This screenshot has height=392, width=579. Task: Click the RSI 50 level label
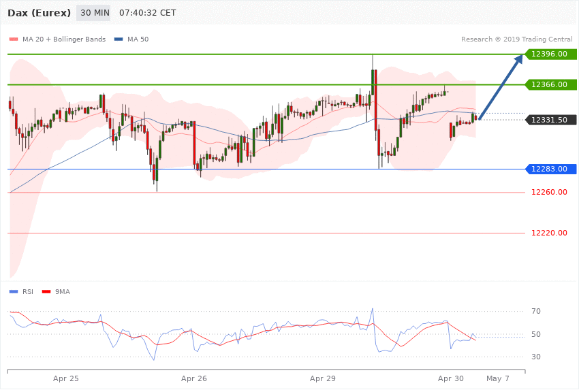(x=536, y=334)
